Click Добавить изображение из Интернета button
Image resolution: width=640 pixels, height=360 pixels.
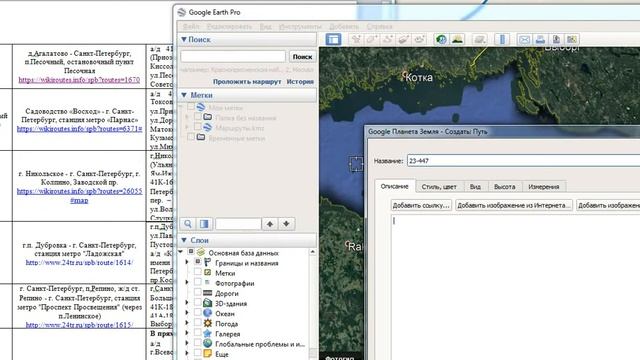[513, 205]
